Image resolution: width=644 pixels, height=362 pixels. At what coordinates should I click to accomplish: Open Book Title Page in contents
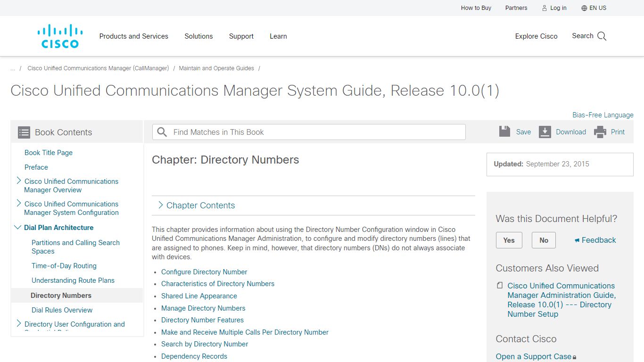pyautogui.click(x=49, y=153)
